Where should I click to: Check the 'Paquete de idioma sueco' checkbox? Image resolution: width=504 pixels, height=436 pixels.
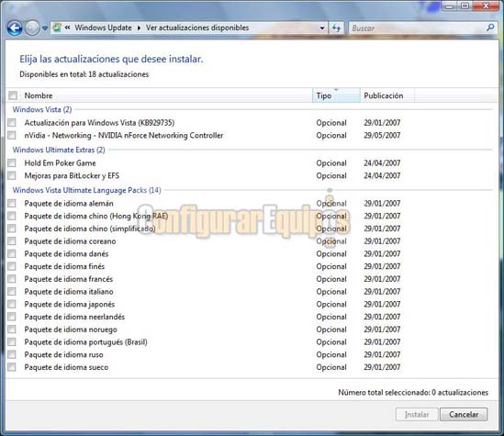[12, 367]
